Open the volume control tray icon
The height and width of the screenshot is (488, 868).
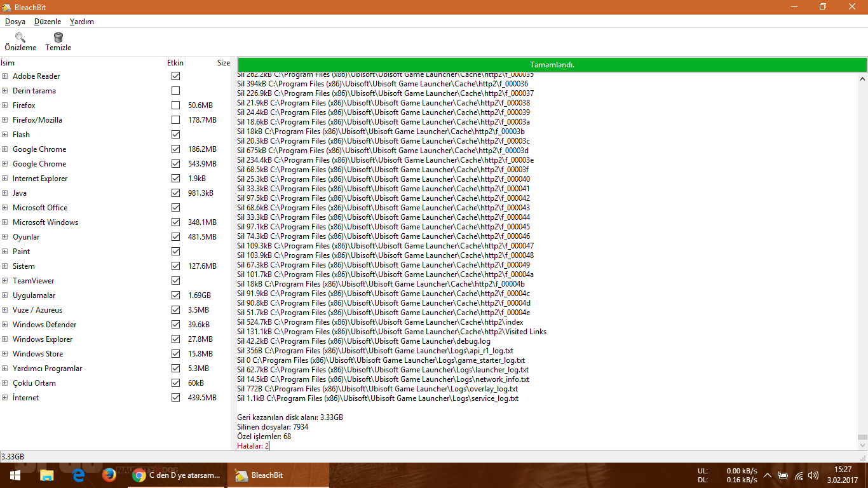pos(813,475)
